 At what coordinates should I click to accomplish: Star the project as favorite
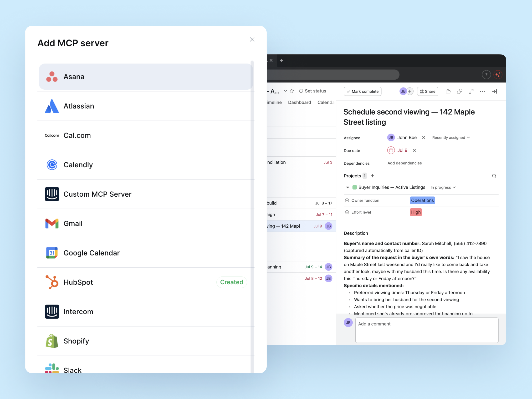[292, 91]
